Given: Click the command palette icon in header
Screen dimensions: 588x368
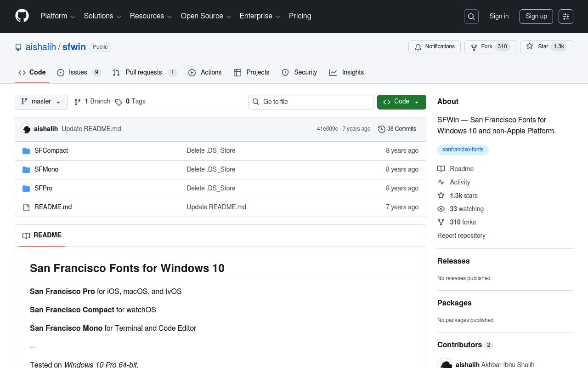Looking at the screenshot, I should point(566,17).
